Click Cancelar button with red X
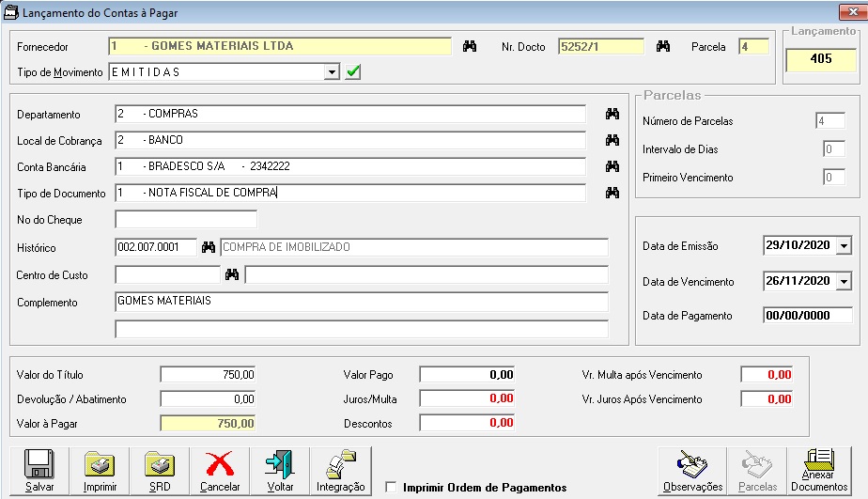The image size is (868, 499). [x=220, y=472]
